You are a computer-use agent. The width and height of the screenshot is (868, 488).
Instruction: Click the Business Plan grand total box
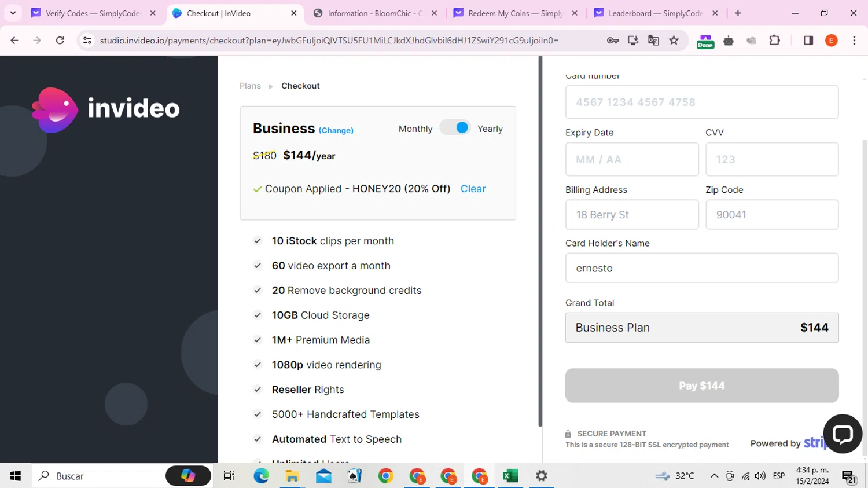click(x=702, y=328)
